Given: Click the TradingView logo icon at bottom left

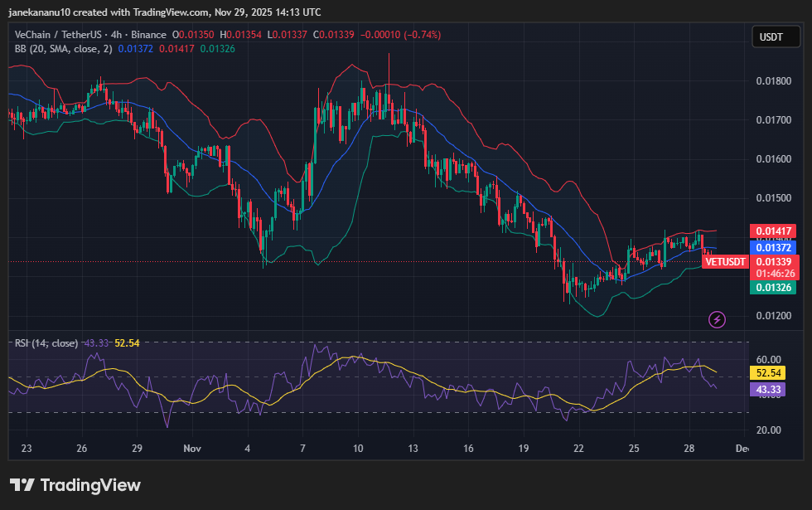Looking at the screenshot, I should click(22, 485).
